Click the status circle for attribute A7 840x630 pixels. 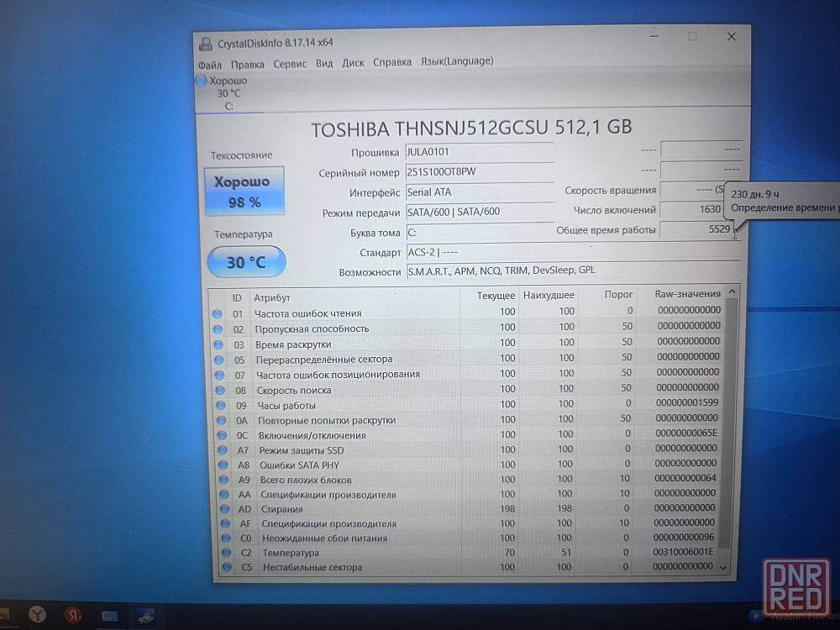[x=223, y=450]
